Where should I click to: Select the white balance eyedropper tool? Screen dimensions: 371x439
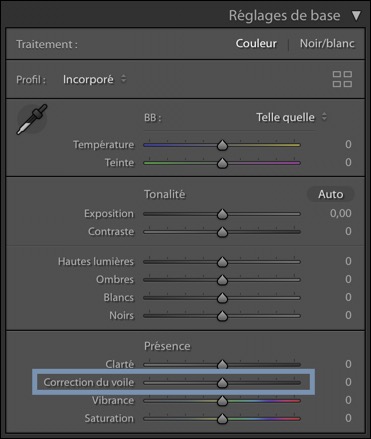point(32,119)
